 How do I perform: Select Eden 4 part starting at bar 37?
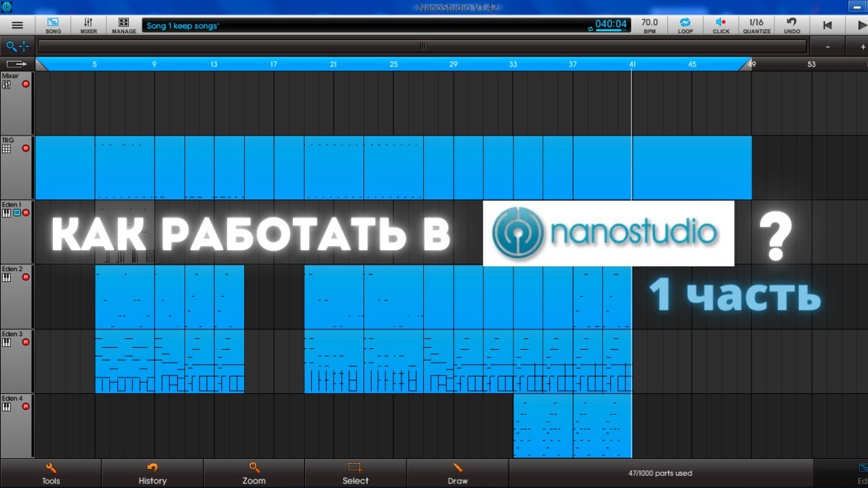pyautogui.click(x=602, y=426)
